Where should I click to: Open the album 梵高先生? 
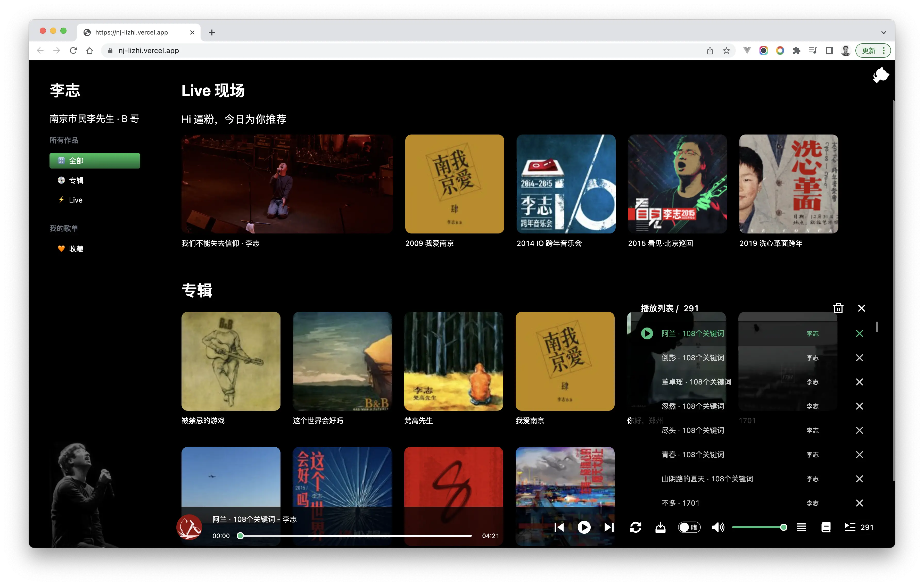click(453, 361)
